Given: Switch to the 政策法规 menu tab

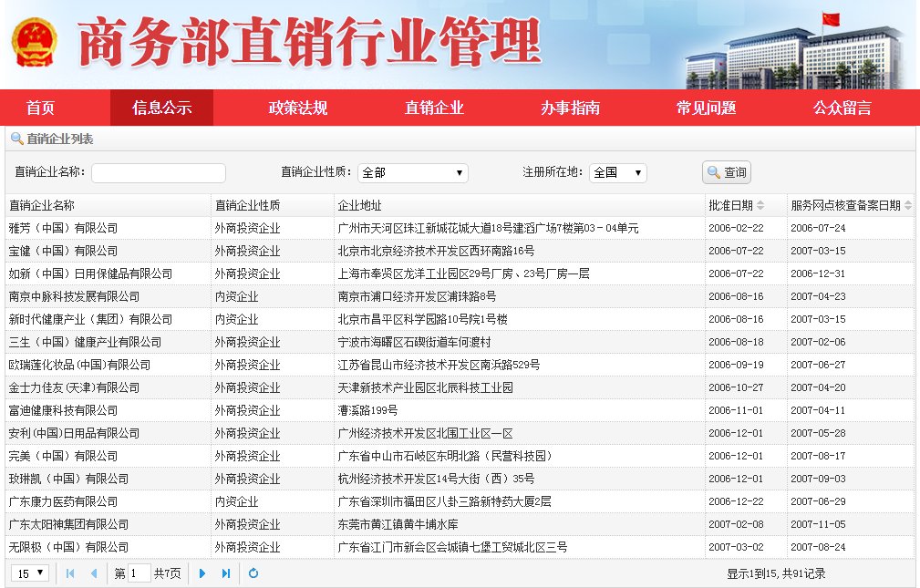Looking at the screenshot, I should pos(296,108).
